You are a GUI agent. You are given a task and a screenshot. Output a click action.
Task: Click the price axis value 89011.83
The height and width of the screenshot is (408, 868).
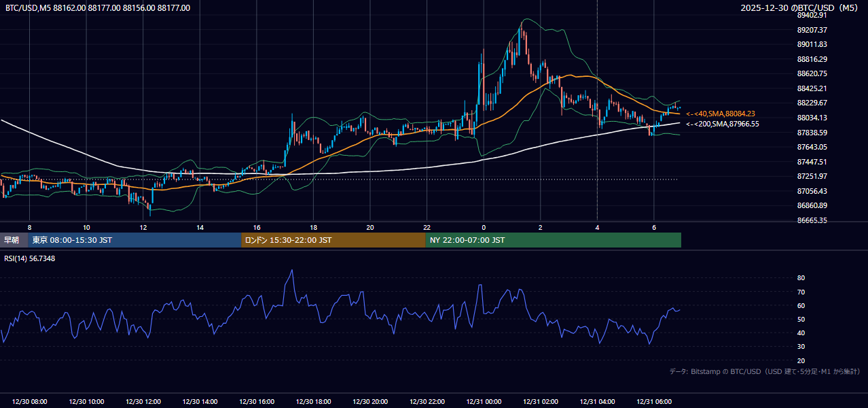812,44
